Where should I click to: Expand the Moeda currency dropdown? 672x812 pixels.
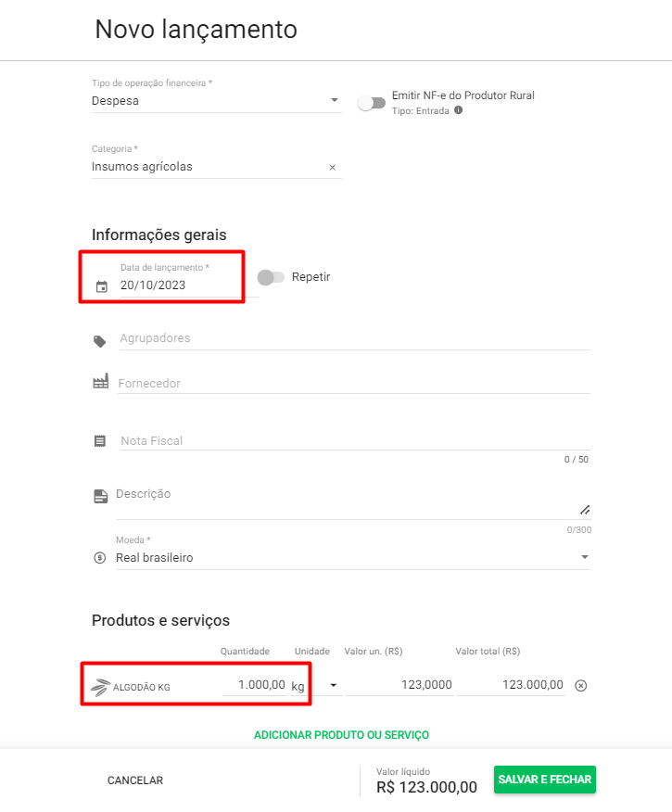point(584,558)
